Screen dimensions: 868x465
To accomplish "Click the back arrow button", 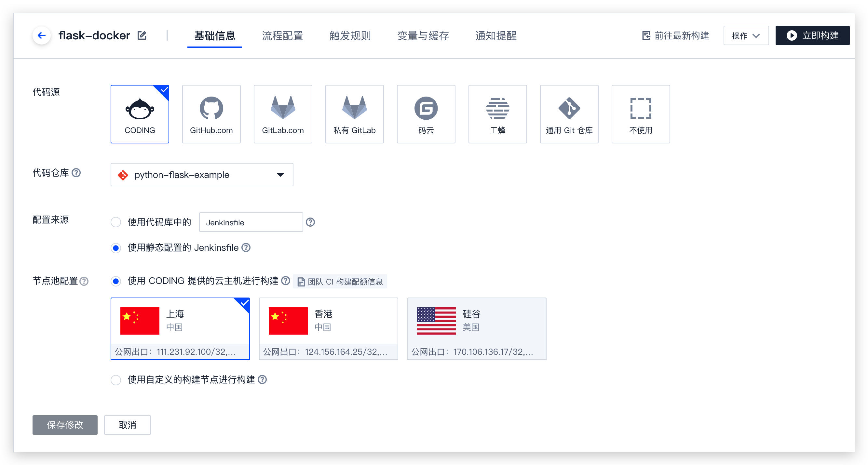I will click(42, 35).
